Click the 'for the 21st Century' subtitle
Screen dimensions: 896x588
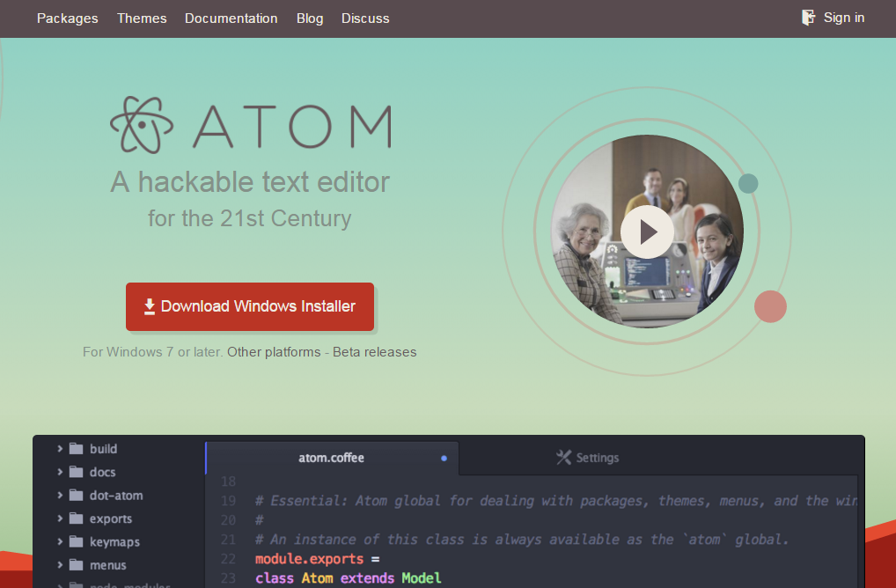pyautogui.click(x=250, y=218)
